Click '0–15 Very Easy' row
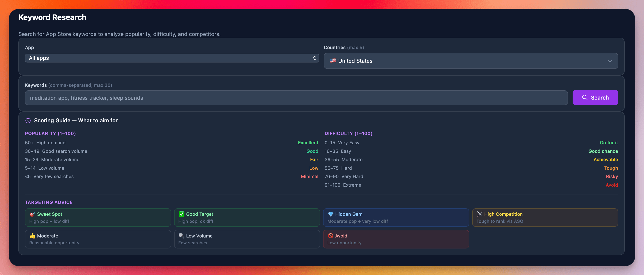 (471, 143)
